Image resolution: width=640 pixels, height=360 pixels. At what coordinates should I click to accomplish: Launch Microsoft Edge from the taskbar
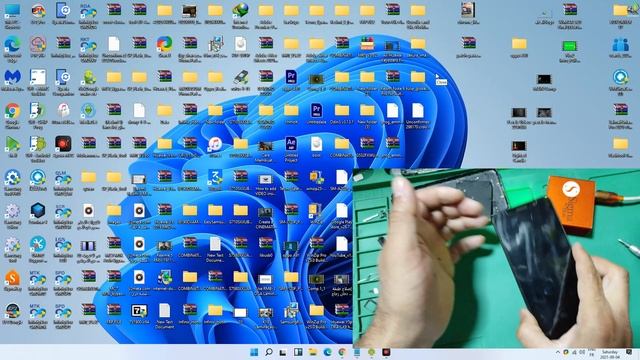click(327, 352)
